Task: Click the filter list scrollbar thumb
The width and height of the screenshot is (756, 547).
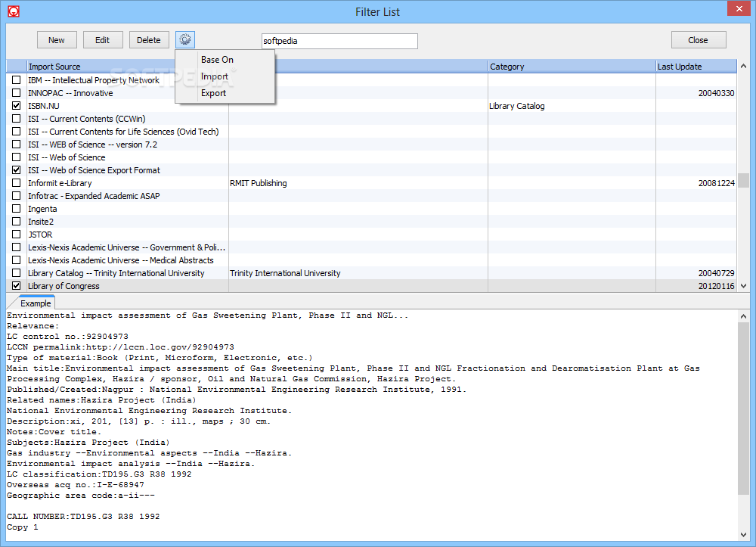Action: (743, 180)
